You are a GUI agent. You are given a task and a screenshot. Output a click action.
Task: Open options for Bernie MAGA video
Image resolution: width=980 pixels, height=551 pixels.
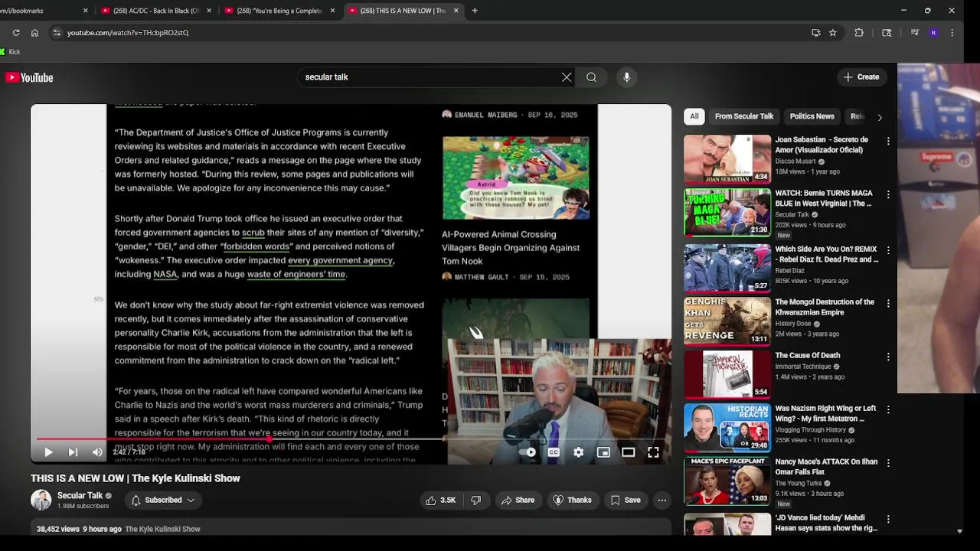click(888, 195)
